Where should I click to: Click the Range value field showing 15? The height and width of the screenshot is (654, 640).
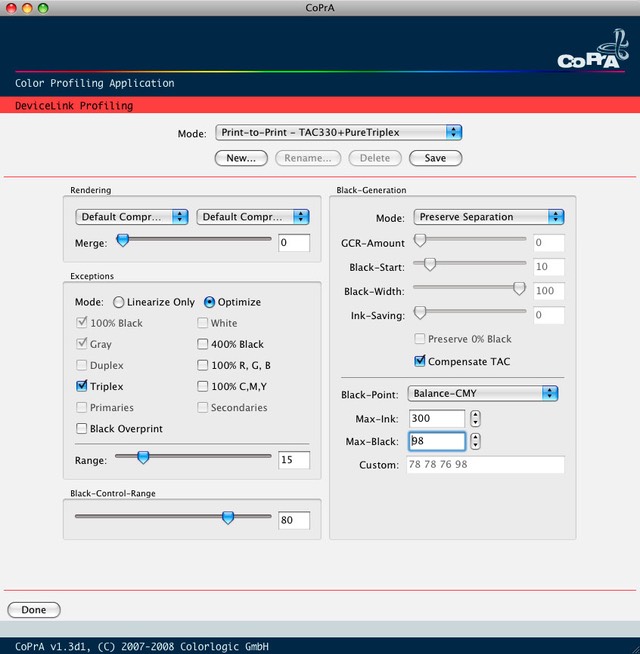(294, 460)
